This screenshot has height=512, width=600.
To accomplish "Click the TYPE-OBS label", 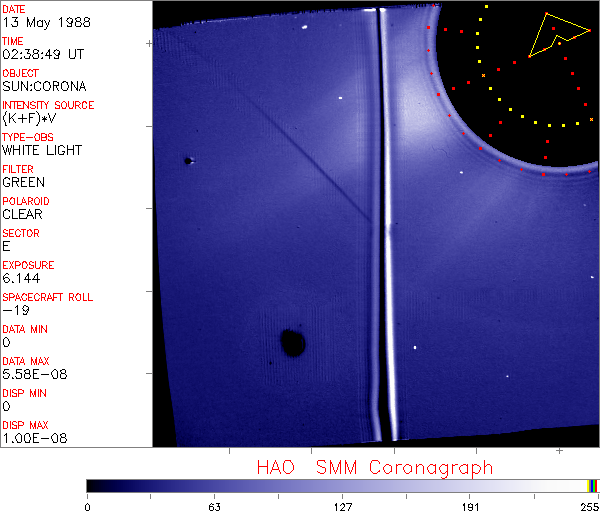I will [28, 137].
